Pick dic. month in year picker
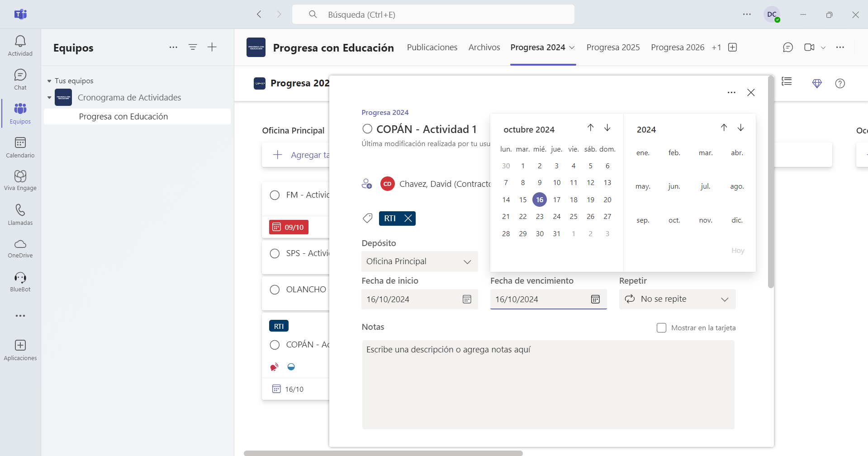Viewport: 868px width, 456px height. coord(737,220)
